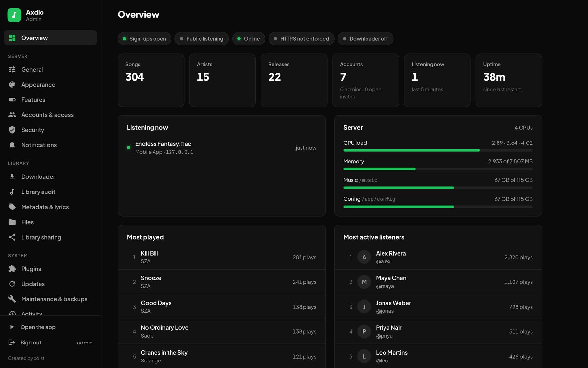Image resolution: width=588 pixels, height=368 pixels.
Task: Open the app from the sidebar
Action: click(x=50, y=327)
